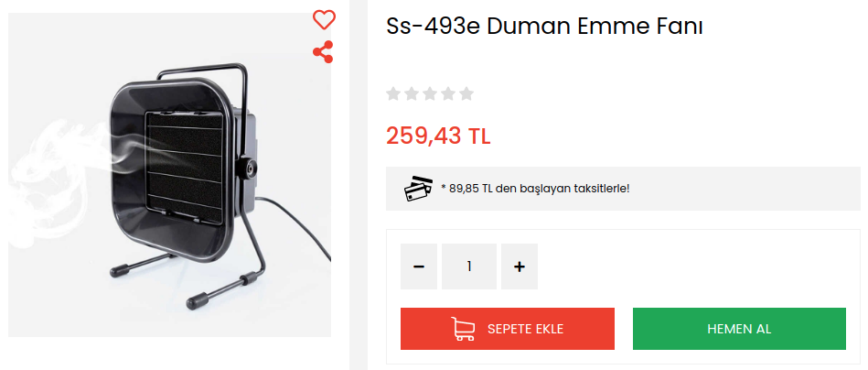868x370 pixels.
Task: Rate the product four stars
Action: click(448, 93)
